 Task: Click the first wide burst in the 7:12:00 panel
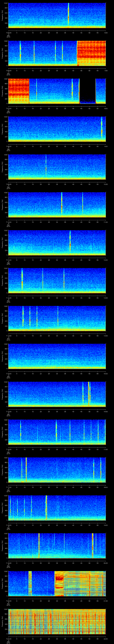22,280
